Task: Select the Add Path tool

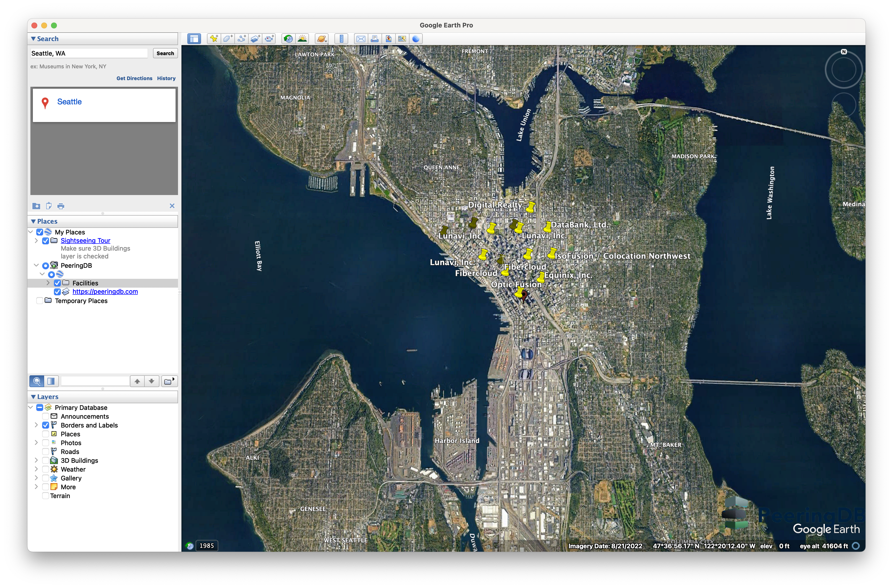Action: (242, 39)
